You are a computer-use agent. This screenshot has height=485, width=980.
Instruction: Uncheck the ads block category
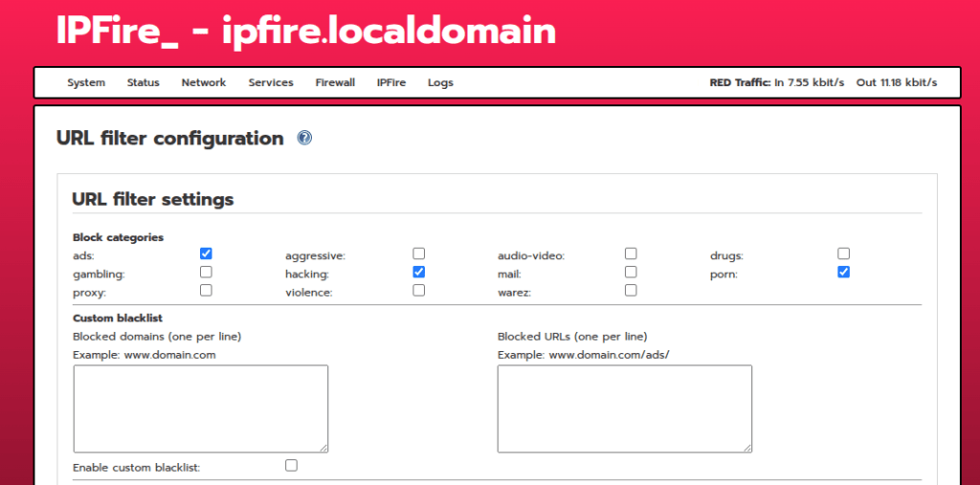206,254
